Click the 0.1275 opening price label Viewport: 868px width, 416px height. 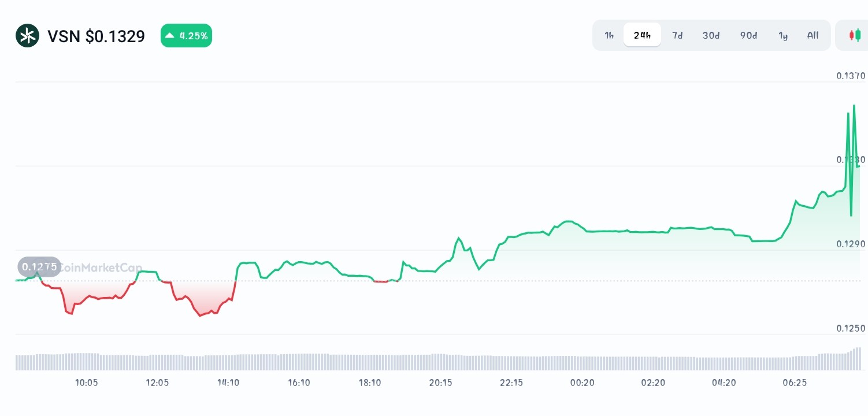(39, 267)
